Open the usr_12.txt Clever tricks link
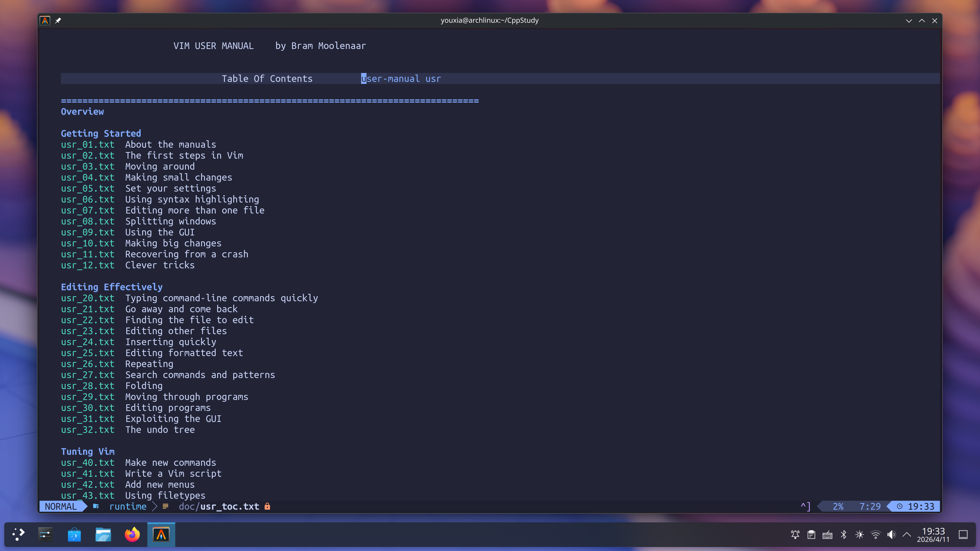Screen dimensions: 980x551 pyautogui.click(x=88, y=265)
